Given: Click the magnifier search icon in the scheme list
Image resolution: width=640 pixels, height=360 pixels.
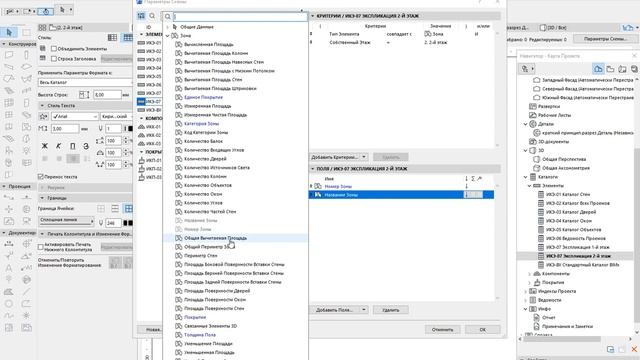Looking at the screenshot, I should tap(152, 16).
